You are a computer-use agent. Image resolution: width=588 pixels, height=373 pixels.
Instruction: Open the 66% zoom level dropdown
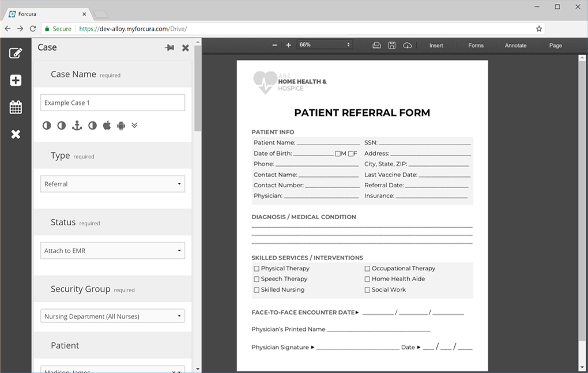(x=325, y=44)
